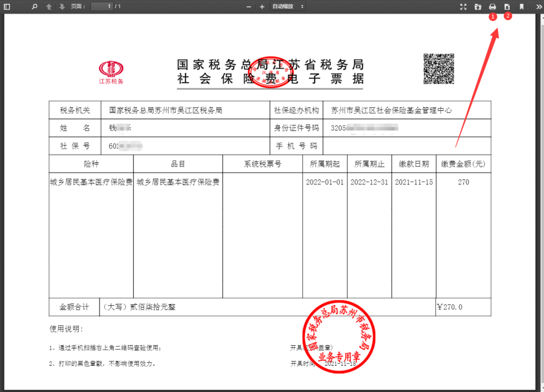This screenshot has height=392, width=544.
Task: Open the tools double-chevron menu
Action: tap(539, 7)
